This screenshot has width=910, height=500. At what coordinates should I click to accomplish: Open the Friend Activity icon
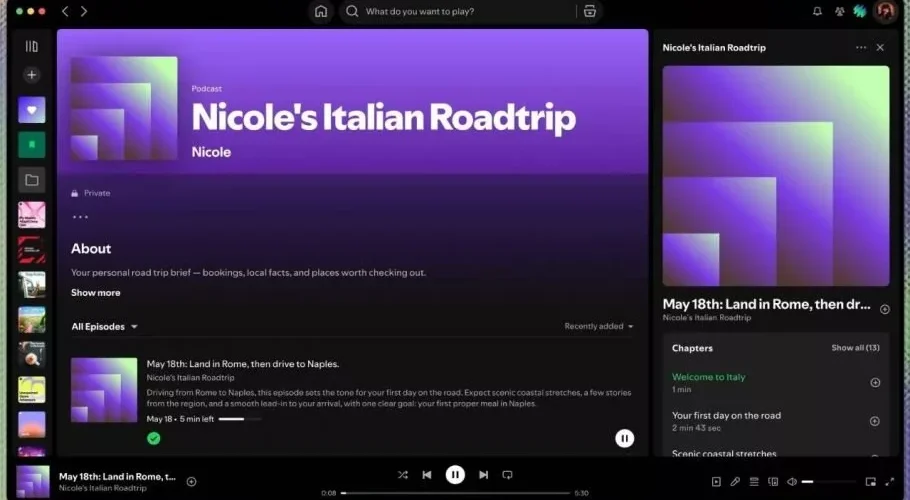point(839,11)
